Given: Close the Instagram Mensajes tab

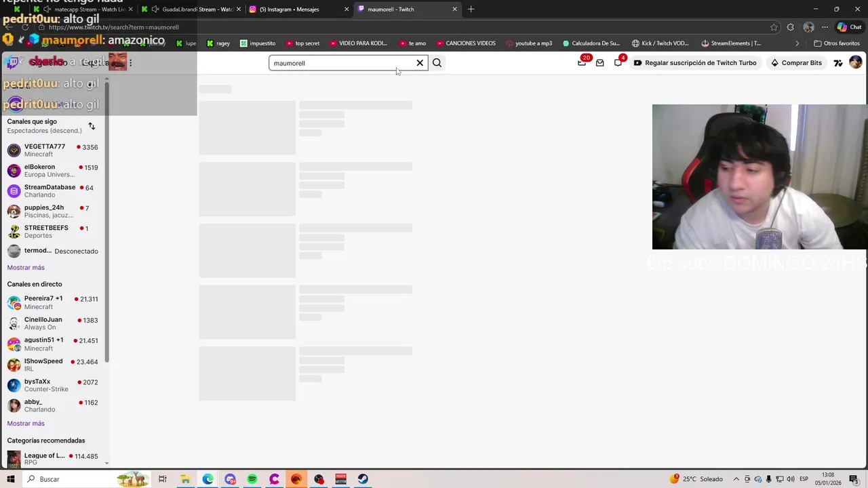Looking at the screenshot, I should pos(347,9).
